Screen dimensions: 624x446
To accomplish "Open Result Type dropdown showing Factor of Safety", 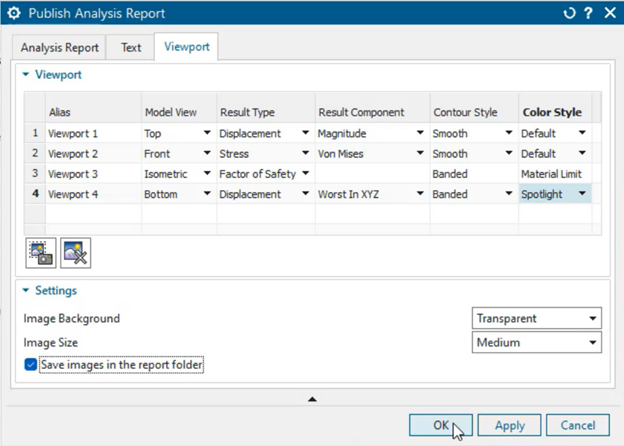I will pos(305,173).
